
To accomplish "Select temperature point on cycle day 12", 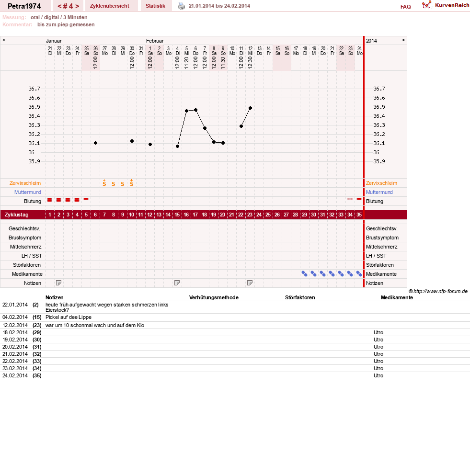I will pos(150,145).
